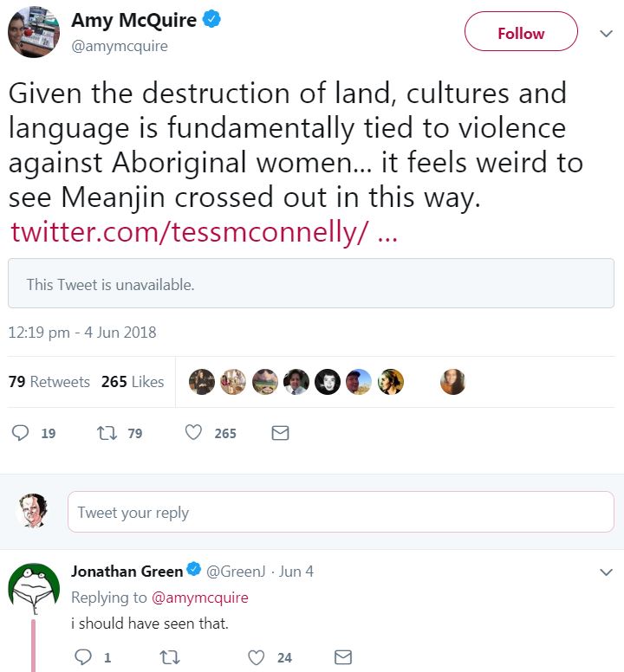The width and height of the screenshot is (624, 672).
Task: Expand options chevron on Jonathan Green's reply
Action: [607, 572]
